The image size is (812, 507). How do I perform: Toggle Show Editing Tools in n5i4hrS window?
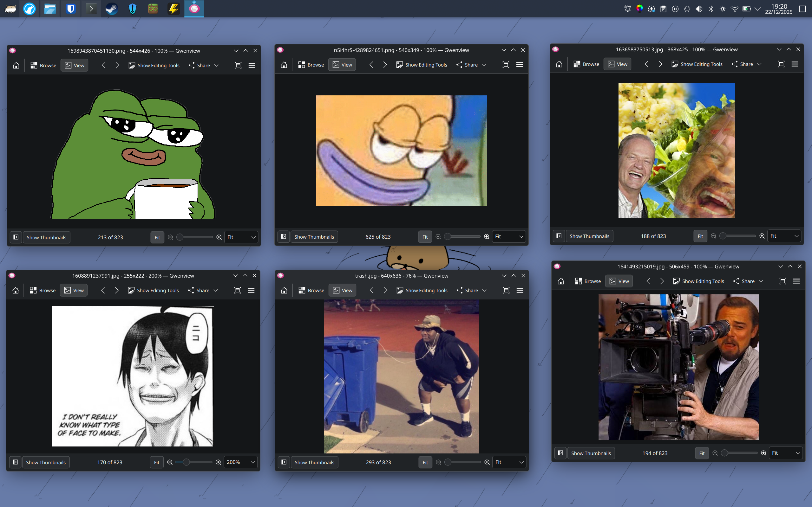point(422,65)
